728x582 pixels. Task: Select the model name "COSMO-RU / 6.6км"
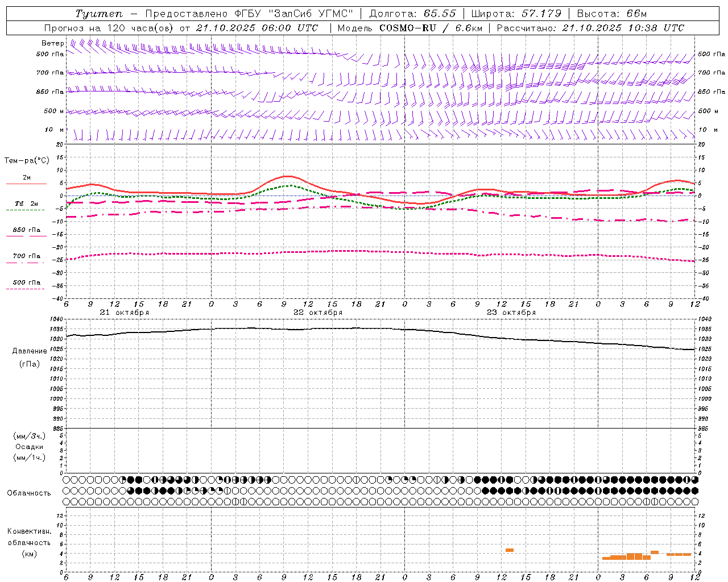point(431,28)
